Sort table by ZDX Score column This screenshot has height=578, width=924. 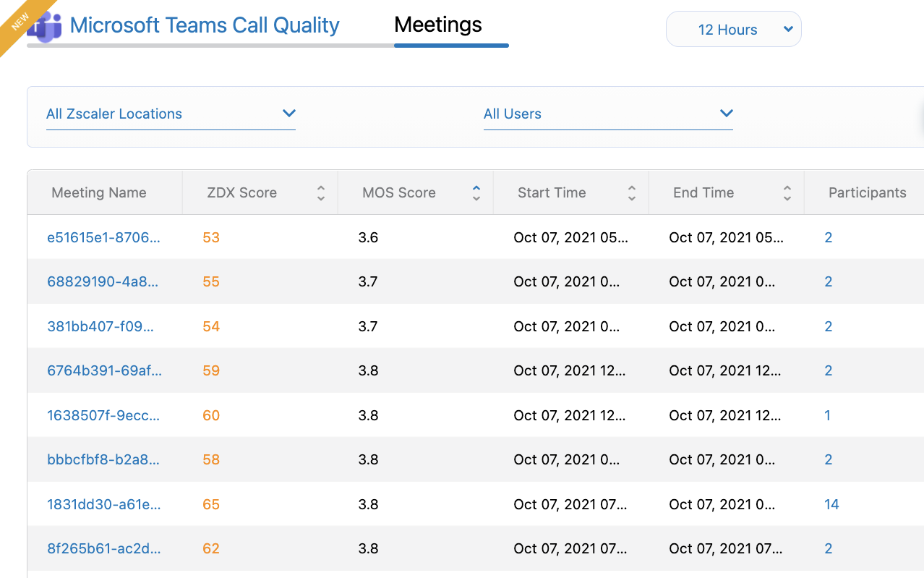point(321,193)
